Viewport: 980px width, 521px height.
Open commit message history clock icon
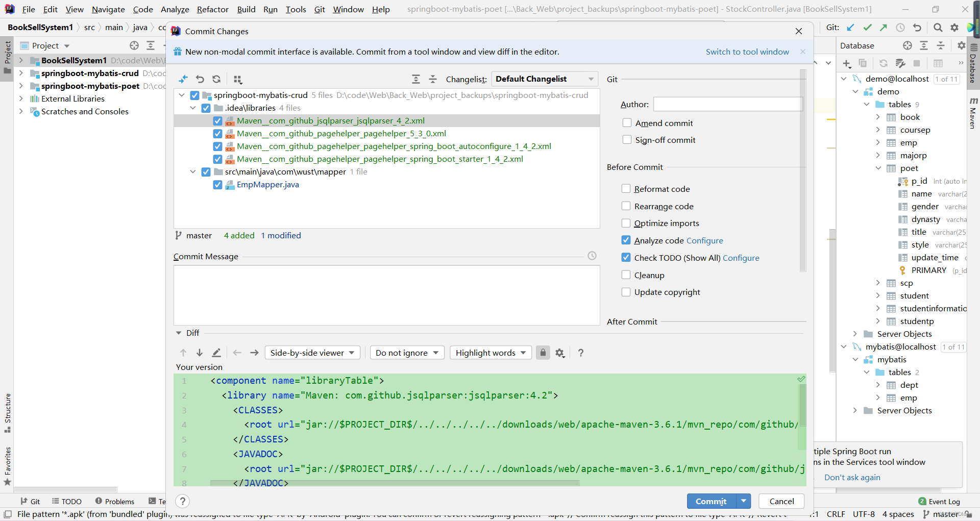point(592,256)
